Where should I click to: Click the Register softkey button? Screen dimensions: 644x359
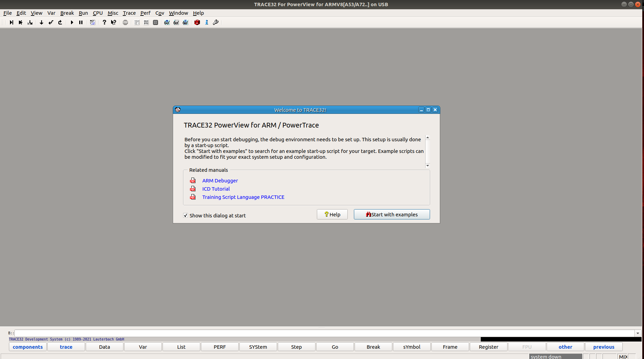tap(489, 347)
